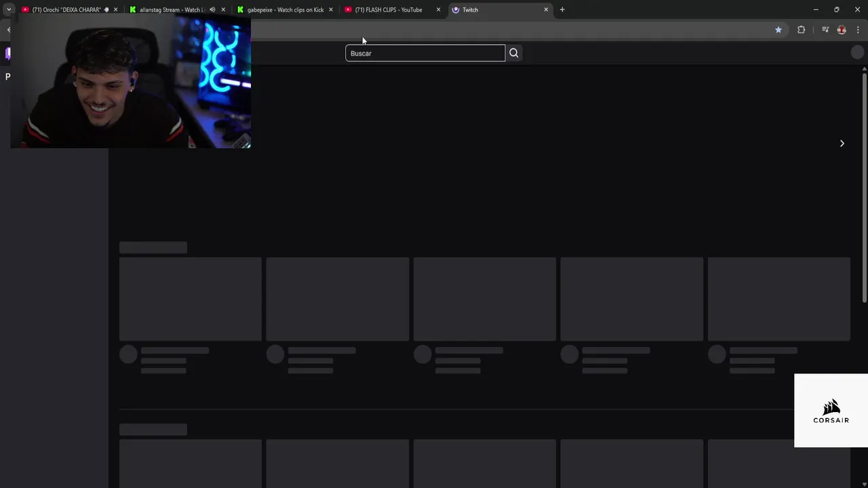Image resolution: width=868 pixels, height=488 pixels.
Task: Open the media controls music icon
Action: coord(825,30)
